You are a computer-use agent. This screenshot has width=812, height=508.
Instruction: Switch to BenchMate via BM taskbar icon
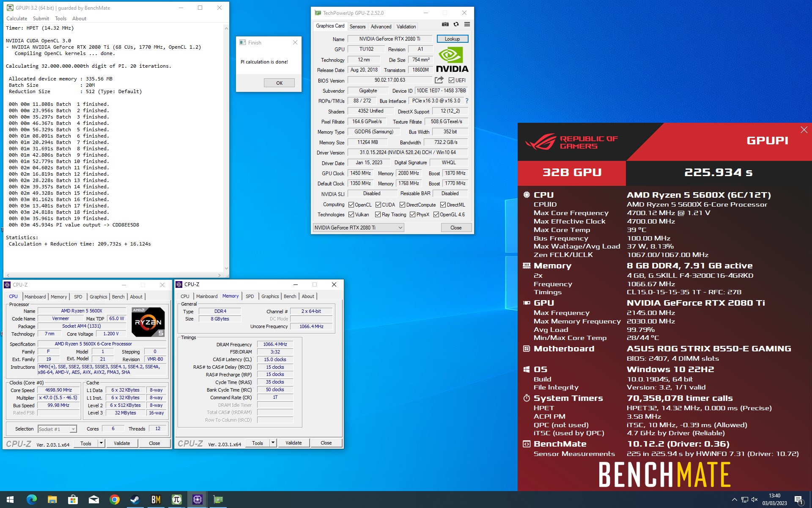156,500
